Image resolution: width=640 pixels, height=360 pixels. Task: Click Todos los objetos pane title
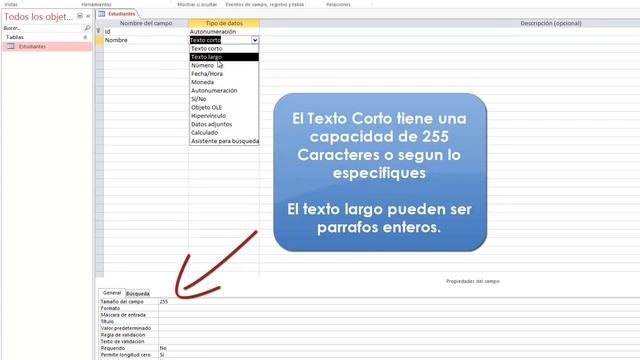(x=38, y=17)
